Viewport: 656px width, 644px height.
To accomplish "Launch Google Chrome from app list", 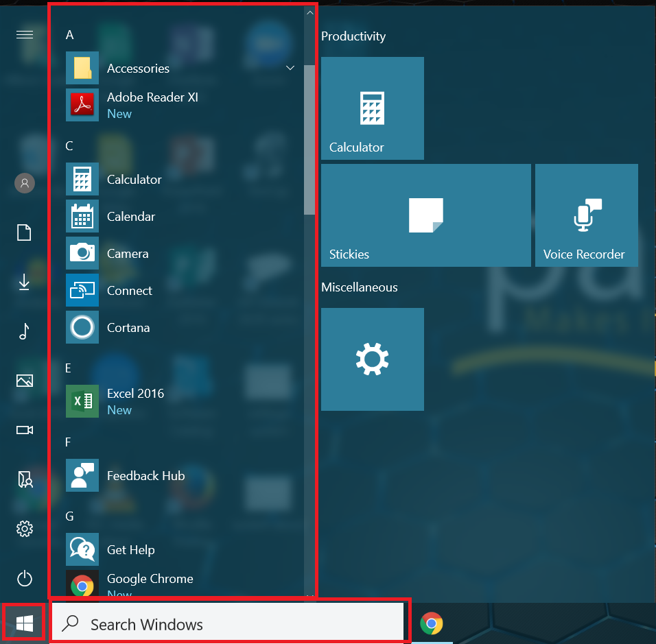I will (x=180, y=584).
